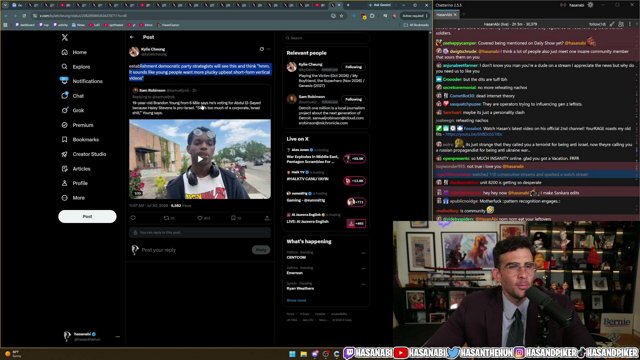Open Chrome tab search dropdown arrow
Screen dimensions: 640x360
click(5, 5)
